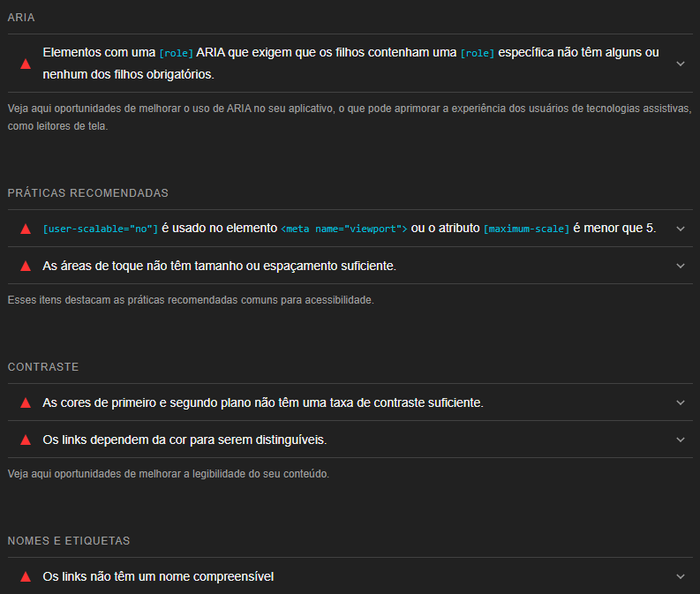Open audit text "As áreas de toque não têm tamanho"
The image size is (700, 594).
tap(219, 266)
